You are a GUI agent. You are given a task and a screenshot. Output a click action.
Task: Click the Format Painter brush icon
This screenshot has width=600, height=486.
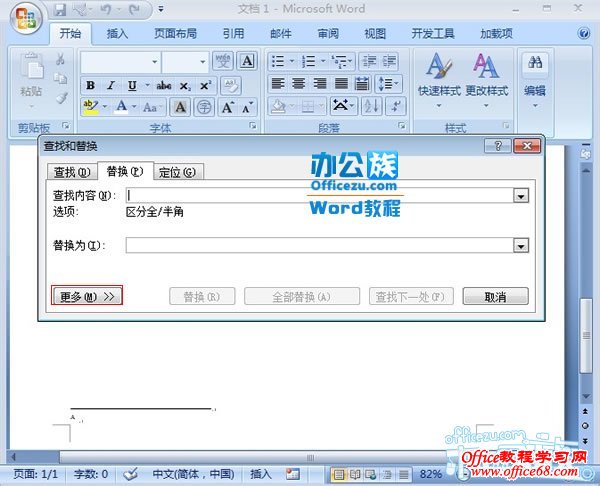coord(61,99)
